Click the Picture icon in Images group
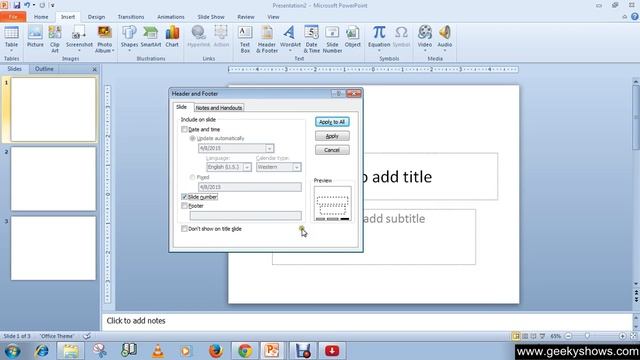Viewport: 640px width, 360px height. click(x=35, y=37)
